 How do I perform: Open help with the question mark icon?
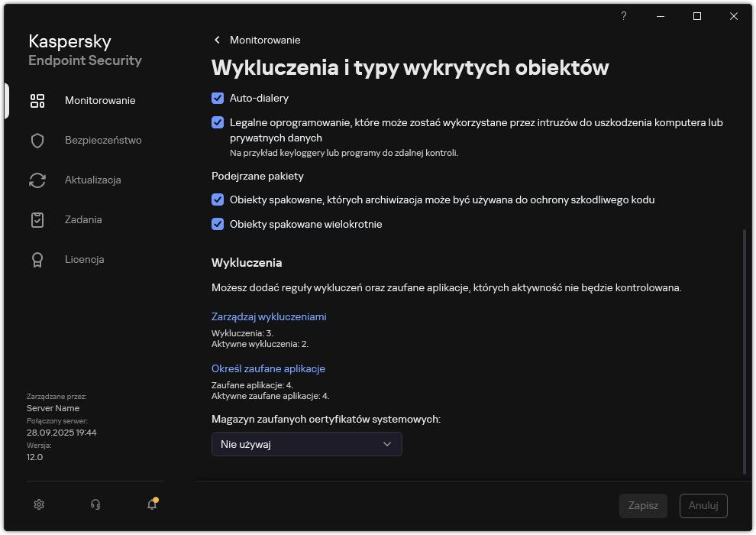[623, 16]
